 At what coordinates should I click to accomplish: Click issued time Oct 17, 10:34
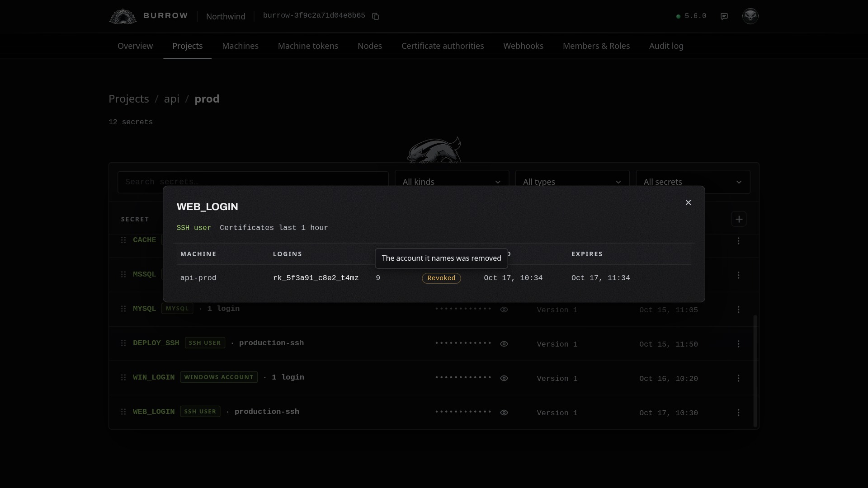pos(513,278)
